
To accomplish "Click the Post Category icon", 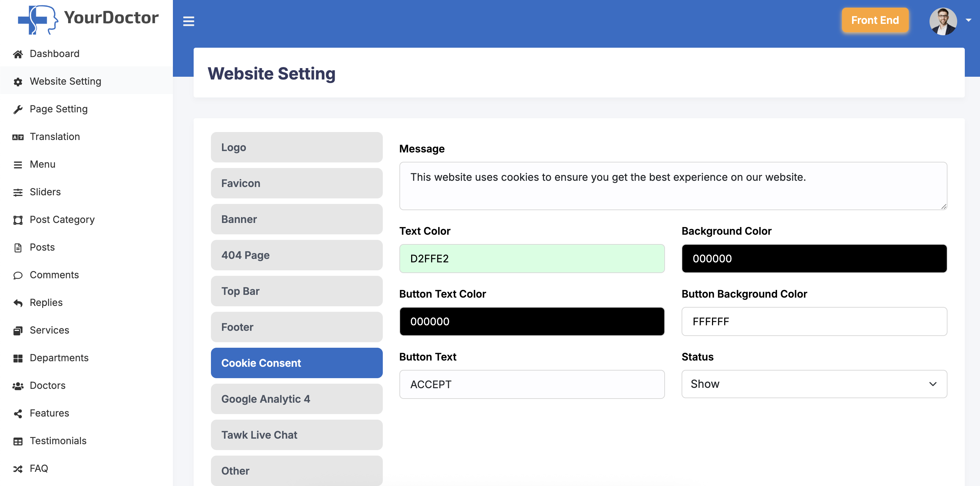I will coord(18,220).
